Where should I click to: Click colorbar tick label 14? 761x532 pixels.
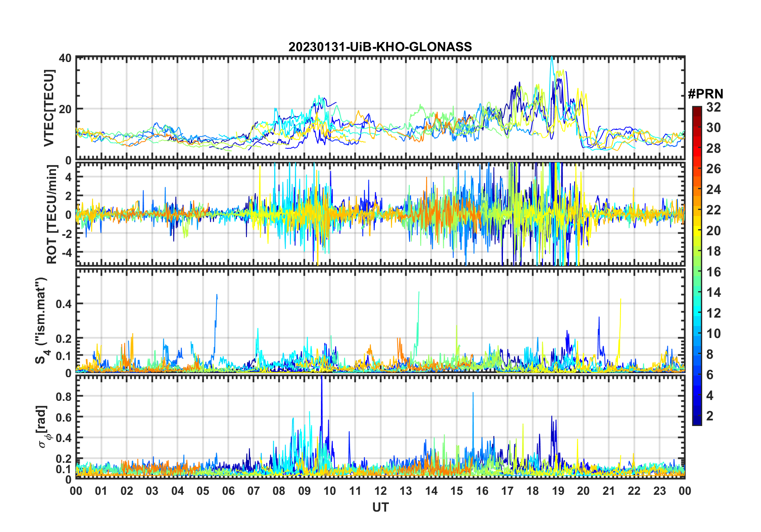coord(713,292)
